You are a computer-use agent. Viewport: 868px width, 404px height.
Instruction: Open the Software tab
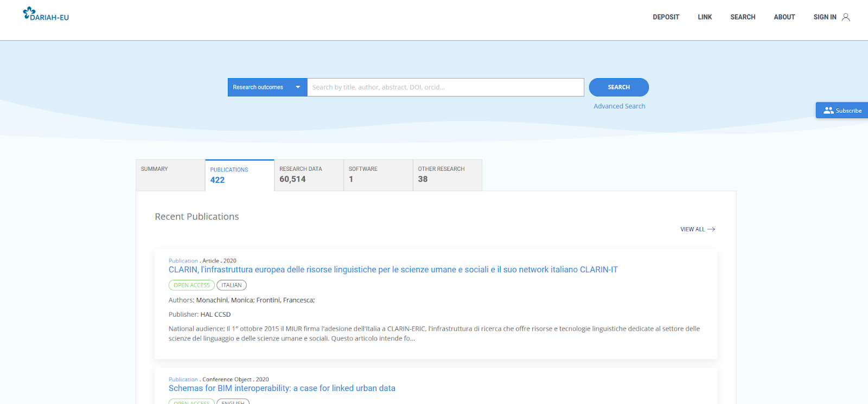378,175
